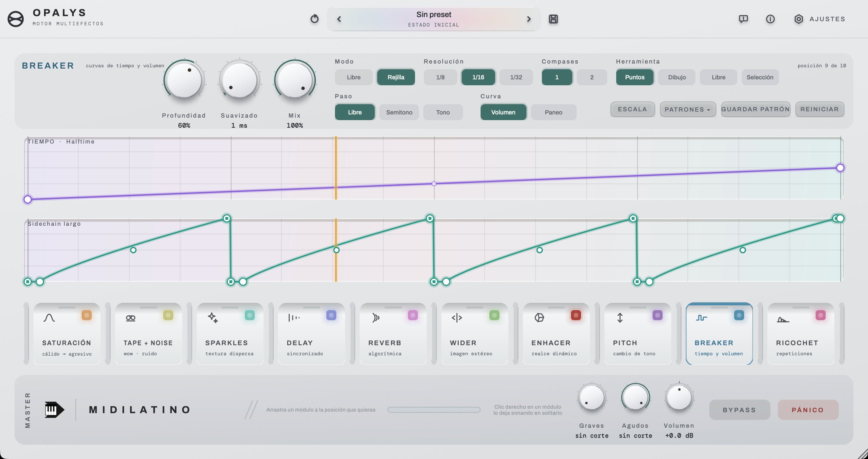Click the Enhacer module icon
868x459 pixels.
click(539, 318)
